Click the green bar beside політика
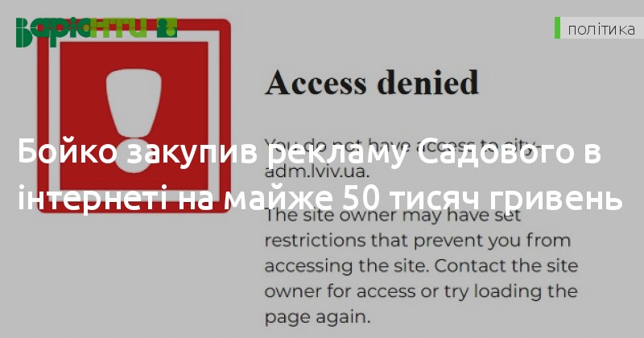Image resolution: width=644 pixels, height=338 pixels. (557, 28)
